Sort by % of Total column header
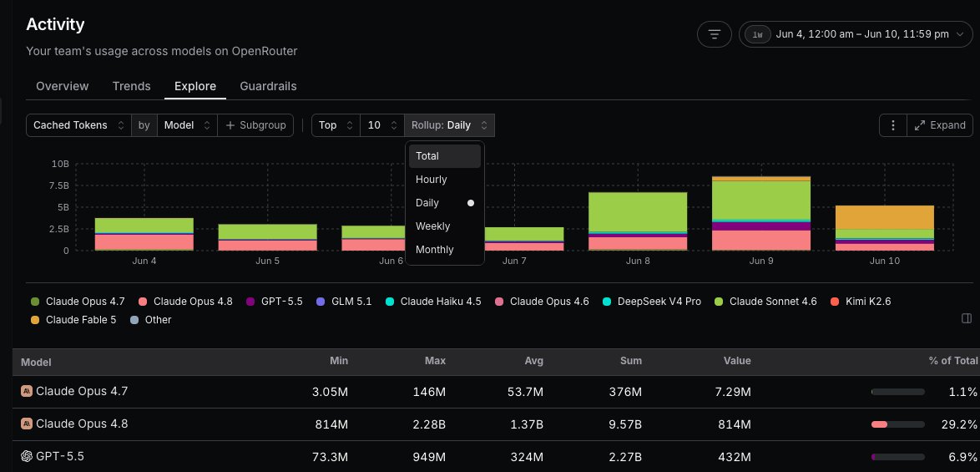980x472 pixels. 953,361
